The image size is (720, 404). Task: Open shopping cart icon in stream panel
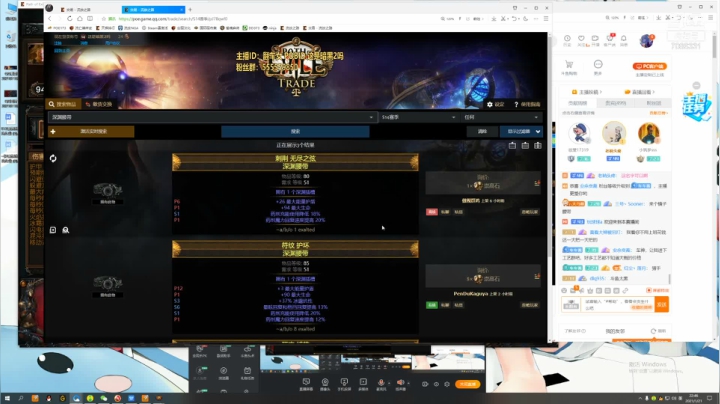[569, 66]
